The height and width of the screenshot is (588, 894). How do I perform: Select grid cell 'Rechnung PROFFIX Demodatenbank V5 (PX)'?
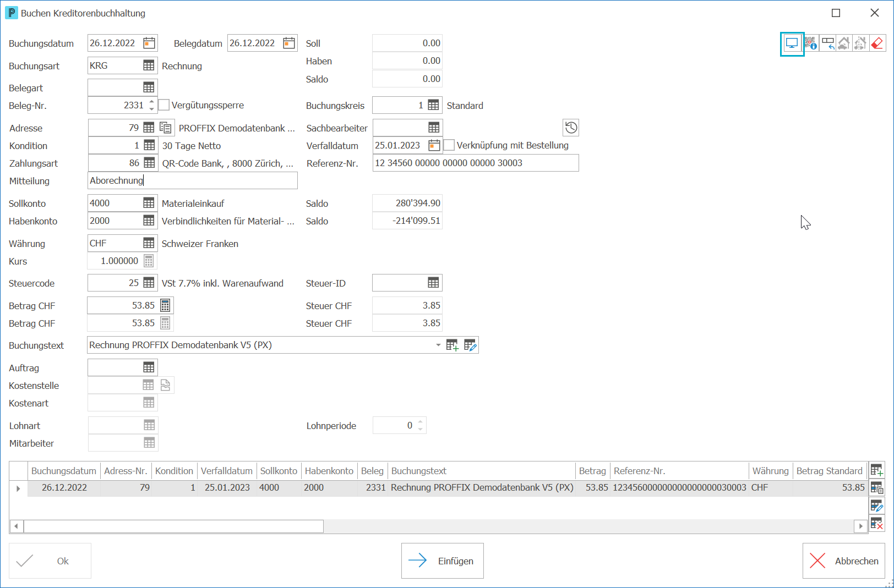[482, 487]
